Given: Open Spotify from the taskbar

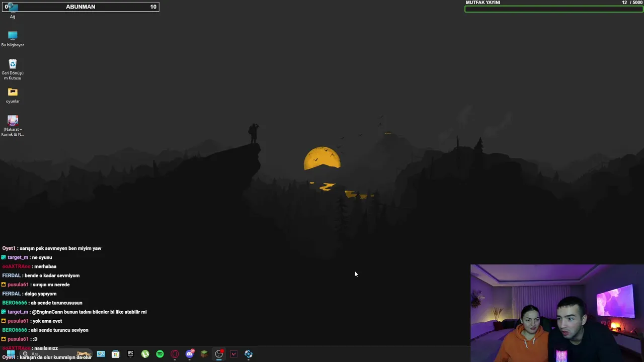Looking at the screenshot, I should [x=160, y=354].
